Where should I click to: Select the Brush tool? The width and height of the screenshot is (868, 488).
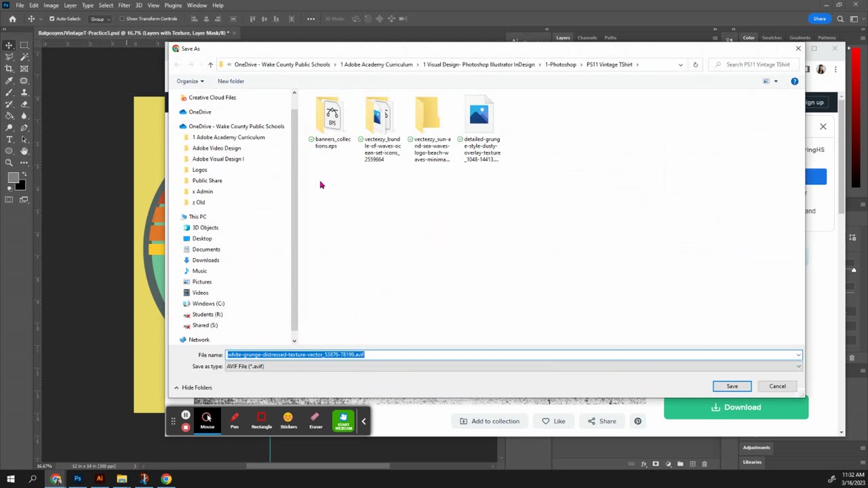9,92
